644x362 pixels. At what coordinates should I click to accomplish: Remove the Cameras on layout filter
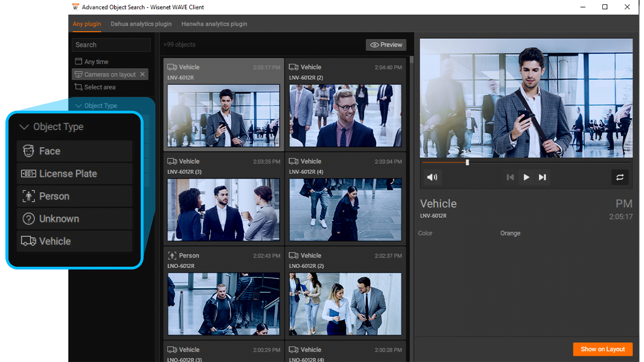[x=143, y=74]
